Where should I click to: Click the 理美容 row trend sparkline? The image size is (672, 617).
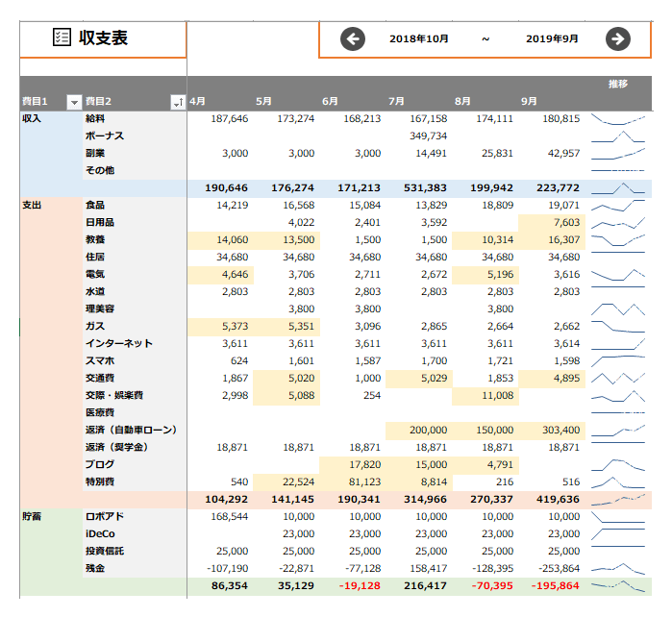click(618, 308)
